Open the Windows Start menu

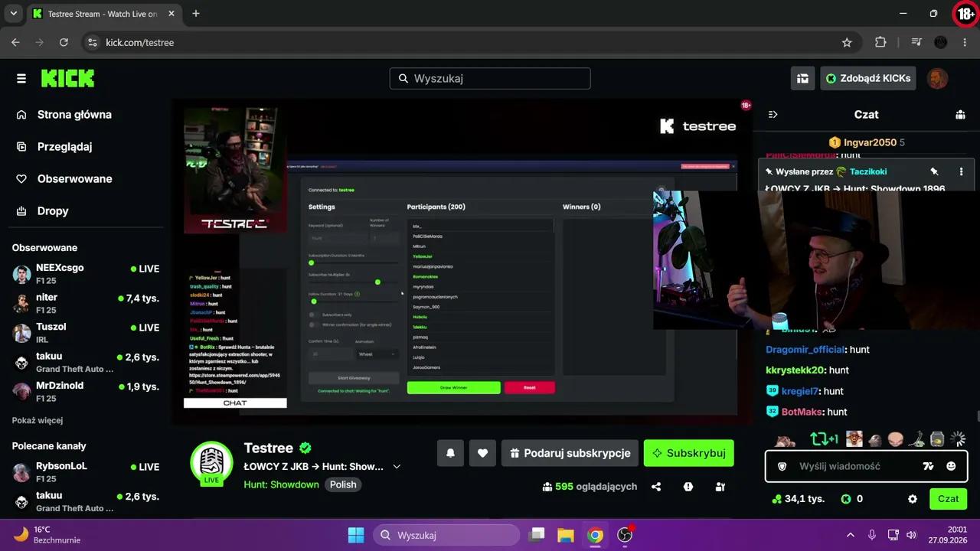pyautogui.click(x=356, y=535)
